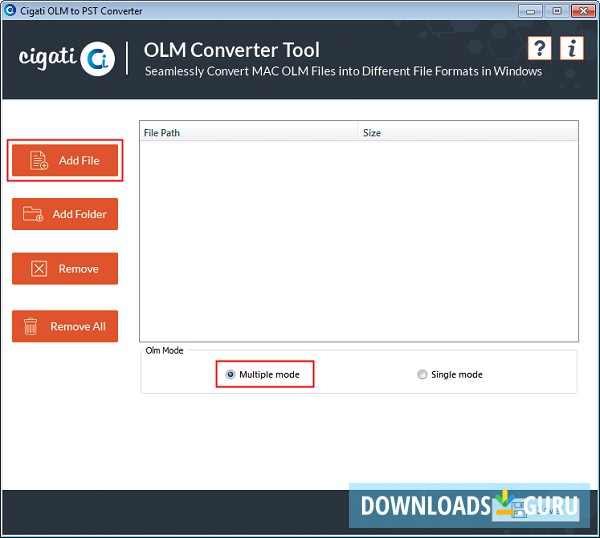Open the About info icon

pos(572,48)
